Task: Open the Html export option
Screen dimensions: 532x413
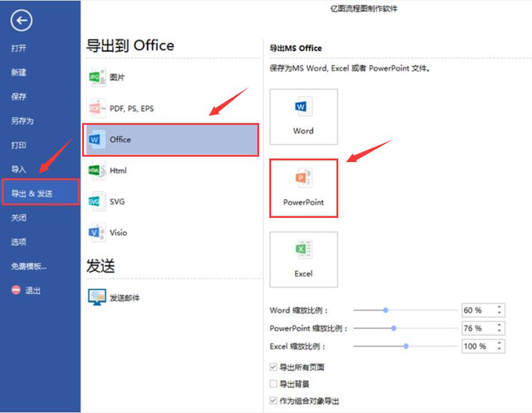Action: pos(119,171)
